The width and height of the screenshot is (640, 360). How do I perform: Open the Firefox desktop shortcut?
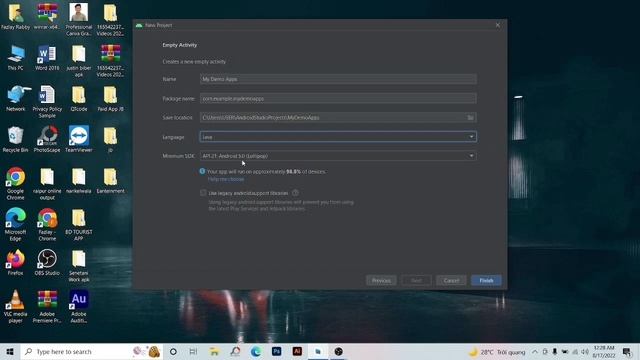click(x=16, y=262)
